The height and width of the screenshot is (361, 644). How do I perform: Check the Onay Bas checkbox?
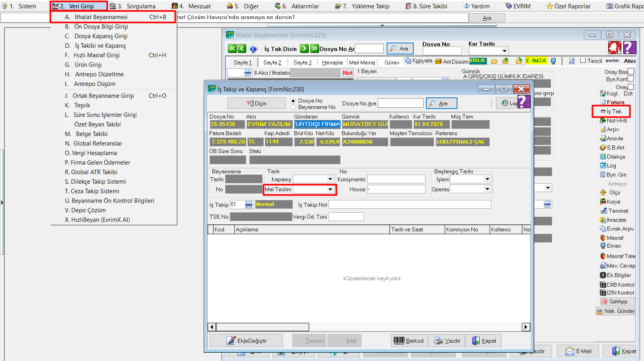pos(631,72)
